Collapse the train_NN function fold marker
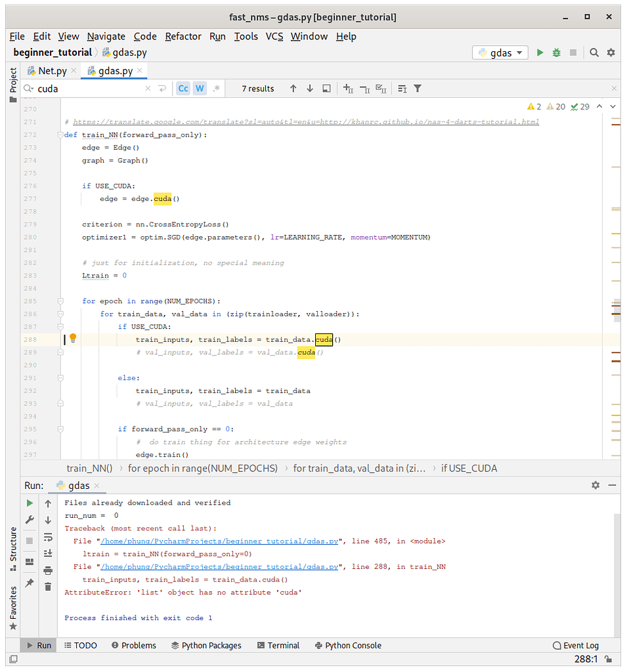Viewport: 627px width, 672px height. coord(60,135)
